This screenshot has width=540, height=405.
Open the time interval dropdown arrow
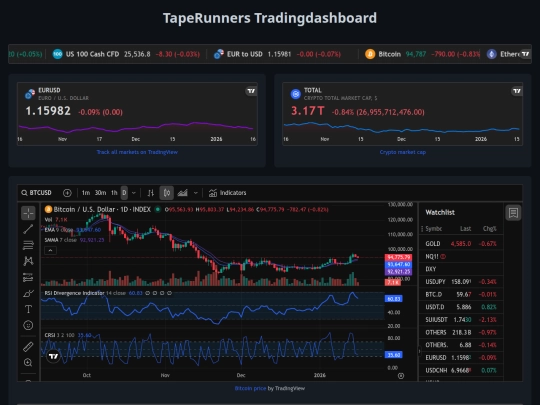point(134,193)
